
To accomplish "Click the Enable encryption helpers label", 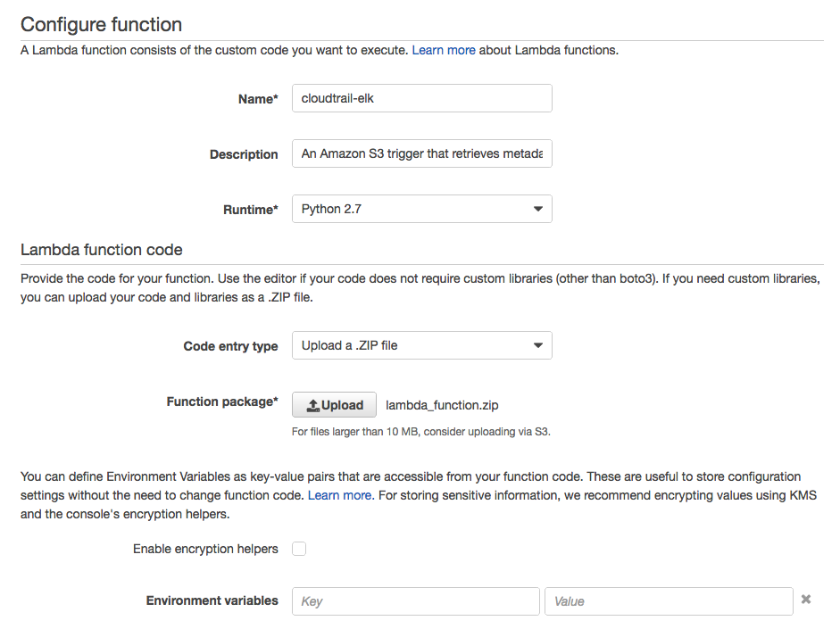I will click(205, 549).
